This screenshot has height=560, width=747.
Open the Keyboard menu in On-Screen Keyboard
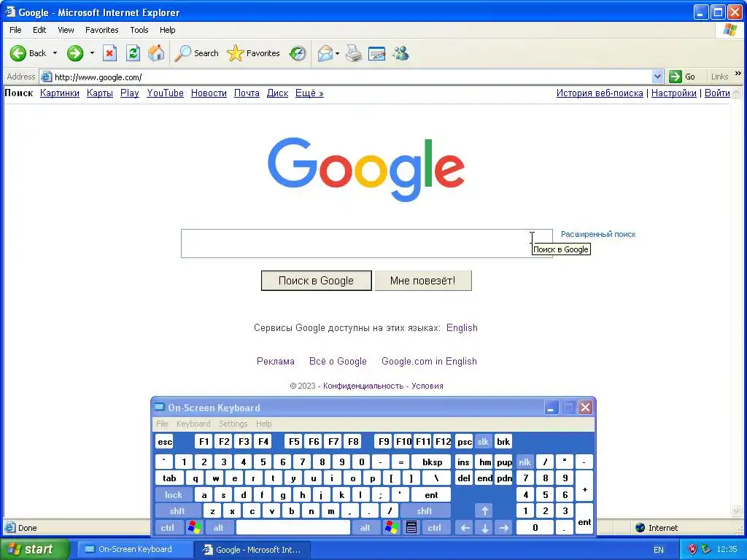193,424
